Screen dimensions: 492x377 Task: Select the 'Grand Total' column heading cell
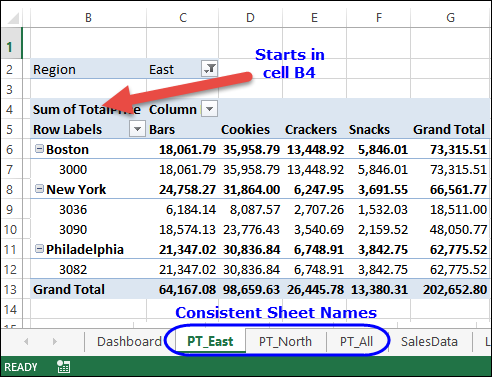[451, 129]
